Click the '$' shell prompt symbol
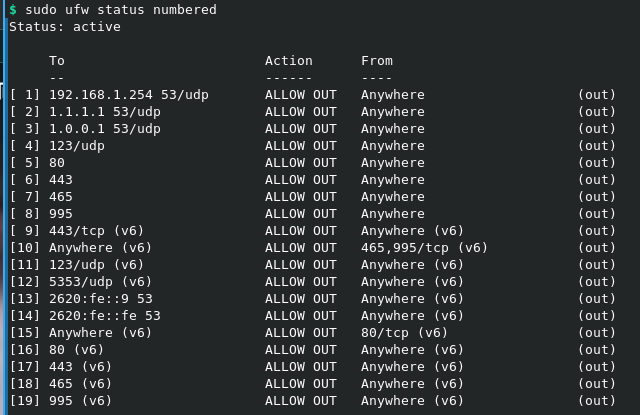This screenshot has width=640, height=415. coord(12,10)
